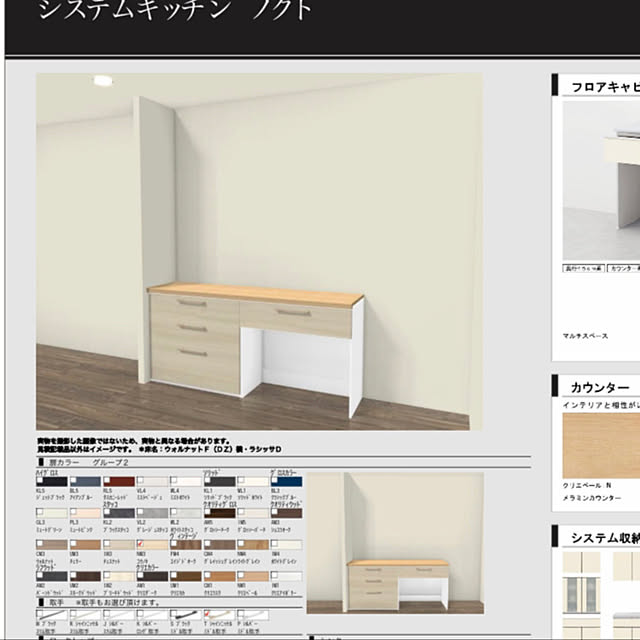Choose the AW5 dark brown oak swatch
This screenshot has height=640, width=640.
coord(220,513)
